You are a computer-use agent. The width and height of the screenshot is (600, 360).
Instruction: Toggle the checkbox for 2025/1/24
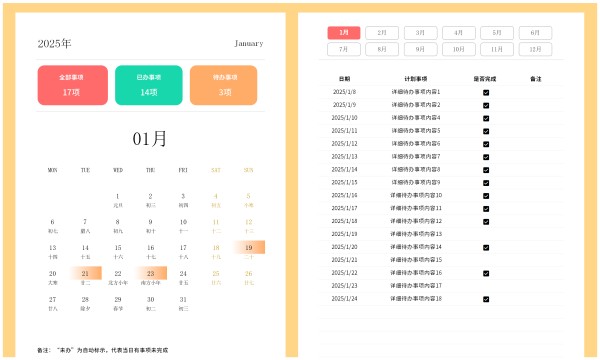click(486, 299)
